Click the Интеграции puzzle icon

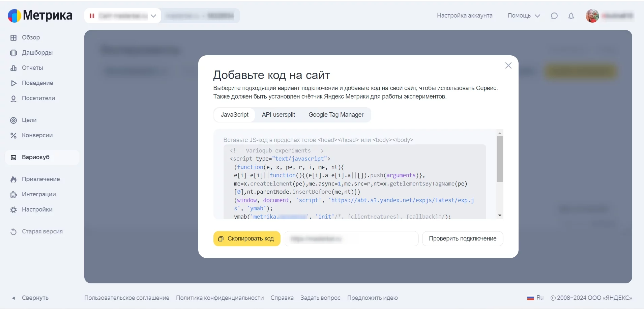point(13,194)
